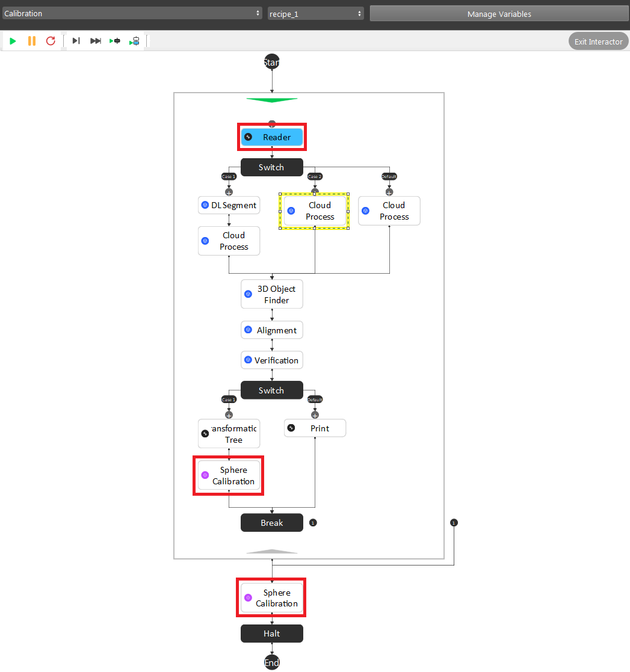This screenshot has height=672, width=630.
Task: Click the Default label of upper Switch
Action: 389,176
